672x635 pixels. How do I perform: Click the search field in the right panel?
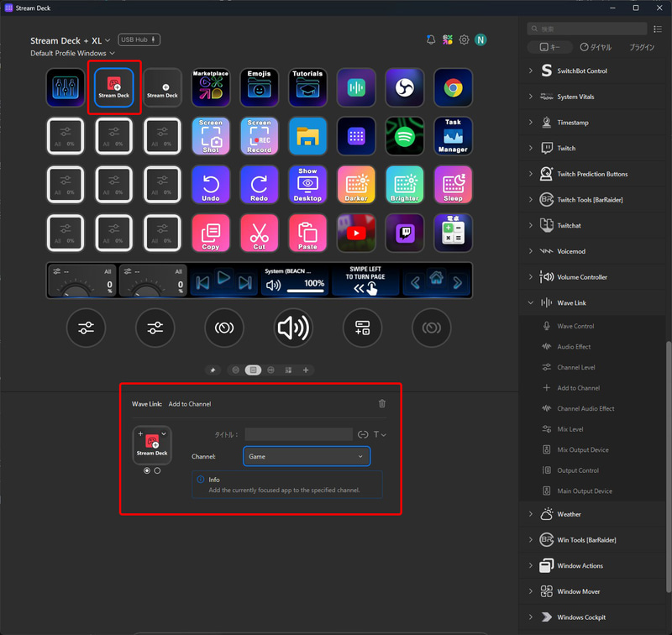(586, 27)
